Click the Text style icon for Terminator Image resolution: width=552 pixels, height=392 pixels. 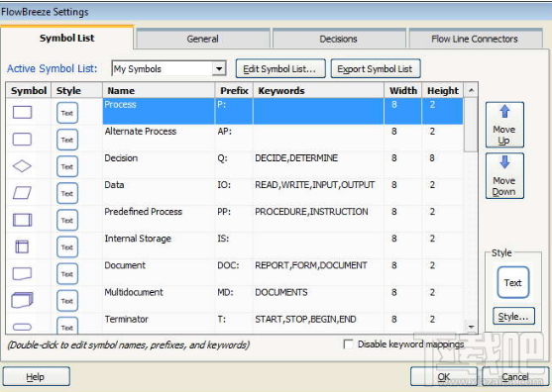point(66,326)
